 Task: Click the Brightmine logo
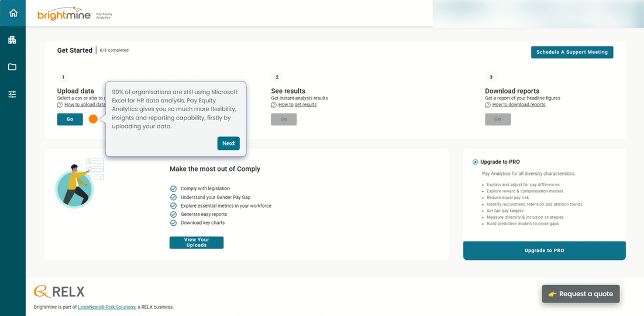(x=64, y=14)
